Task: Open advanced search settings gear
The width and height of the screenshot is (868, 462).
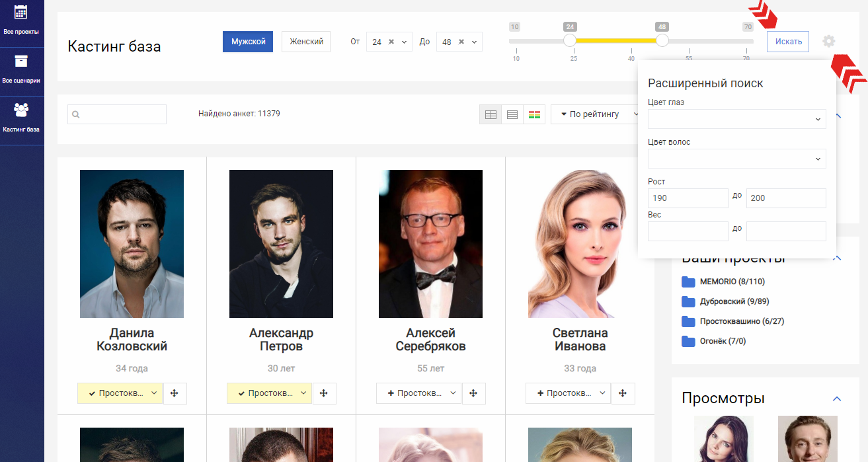Action: tap(828, 42)
